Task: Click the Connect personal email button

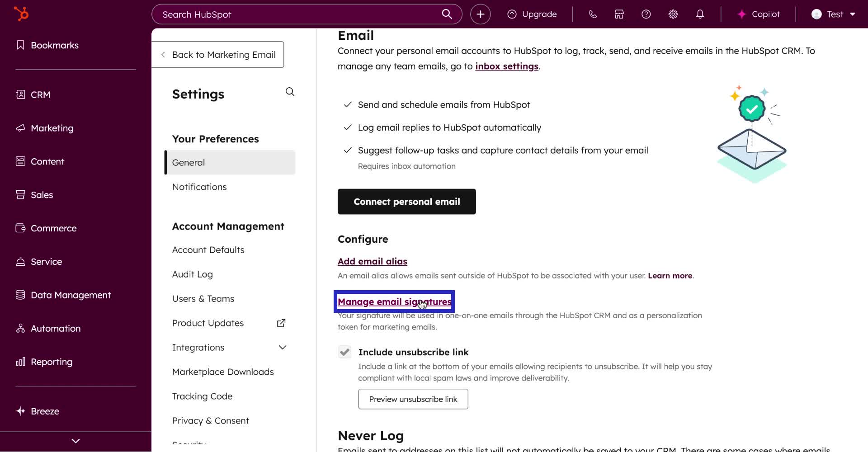Action: [x=406, y=202]
